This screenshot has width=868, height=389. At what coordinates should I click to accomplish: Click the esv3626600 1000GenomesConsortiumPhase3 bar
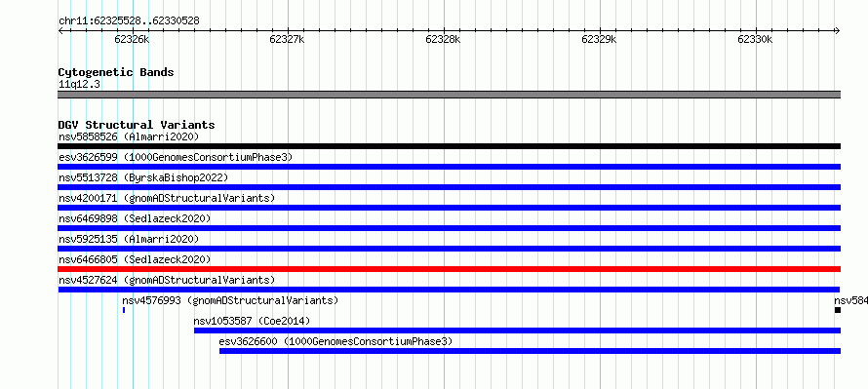[x=530, y=351]
